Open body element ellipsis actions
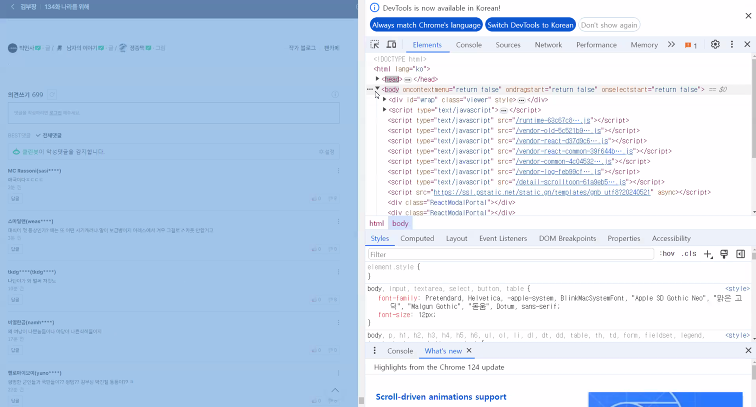This screenshot has height=407, width=756. click(370, 89)
